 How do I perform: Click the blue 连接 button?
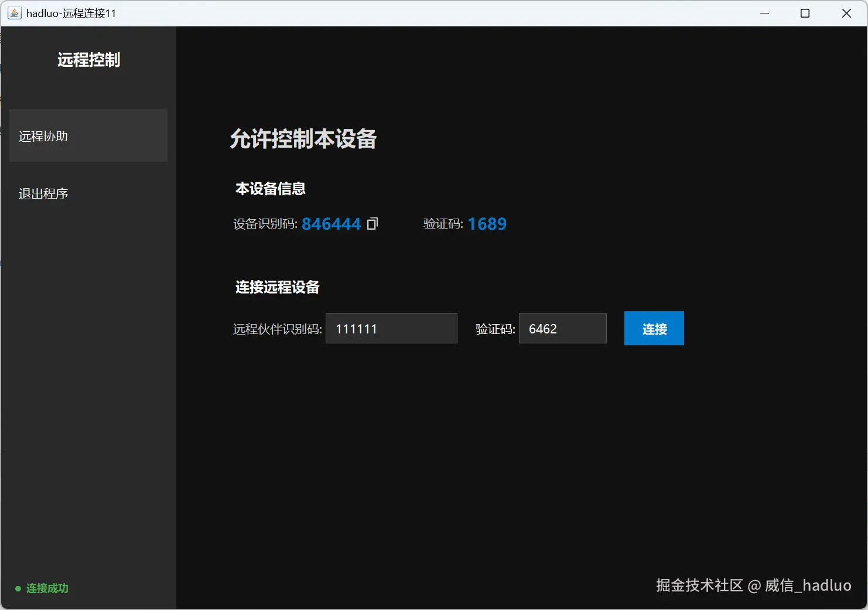[654, 328]
